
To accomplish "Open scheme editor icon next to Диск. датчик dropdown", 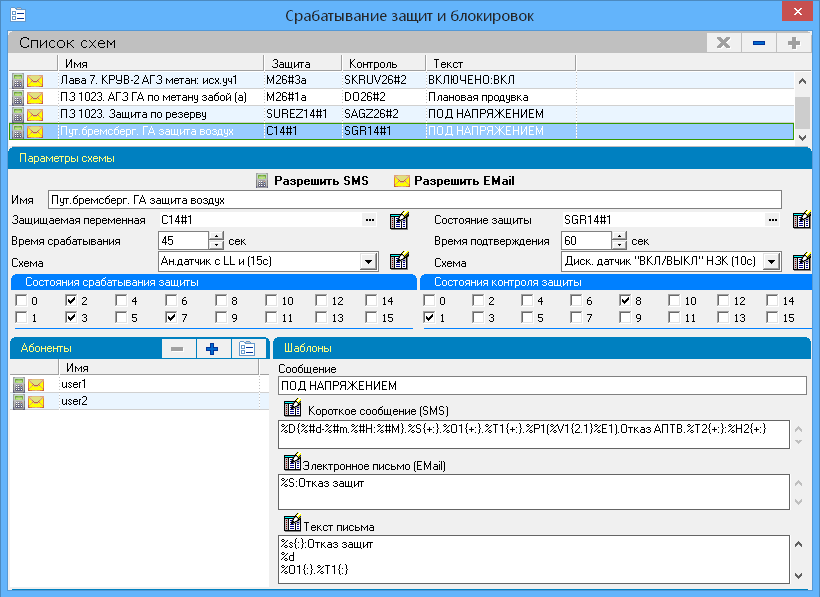I will pyautogui.click(x=802, y=261).
